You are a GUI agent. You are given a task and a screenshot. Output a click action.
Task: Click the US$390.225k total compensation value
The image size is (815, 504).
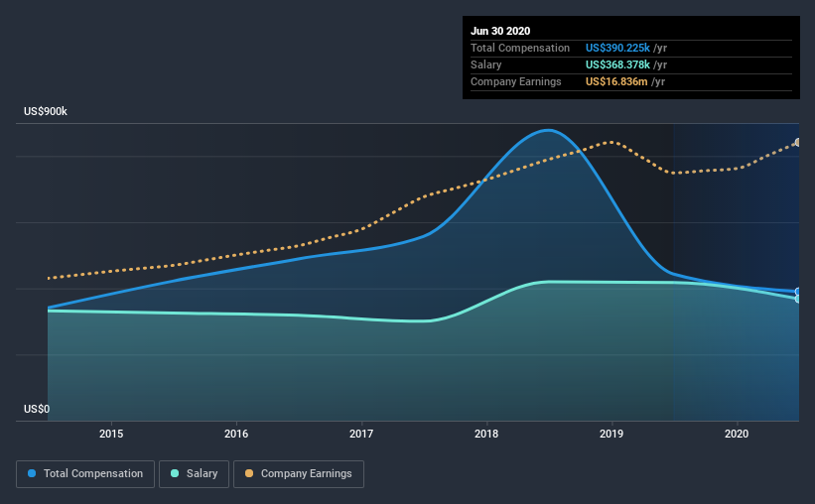(617, 48)
